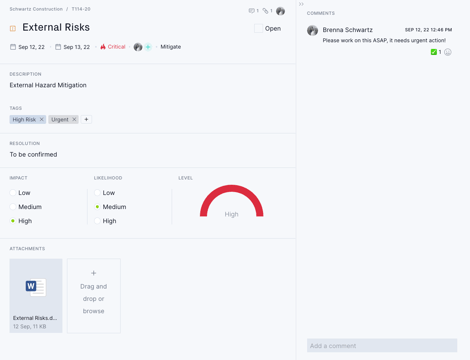Screen dimensions: 470x360
Task: Open the Mitigate strategy dropdown
Action: click(171, 47)
